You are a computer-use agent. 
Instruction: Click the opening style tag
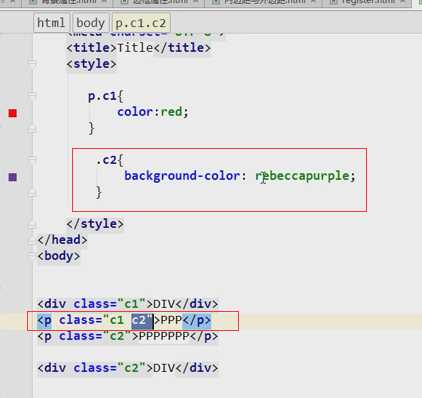tap(91, 64)
